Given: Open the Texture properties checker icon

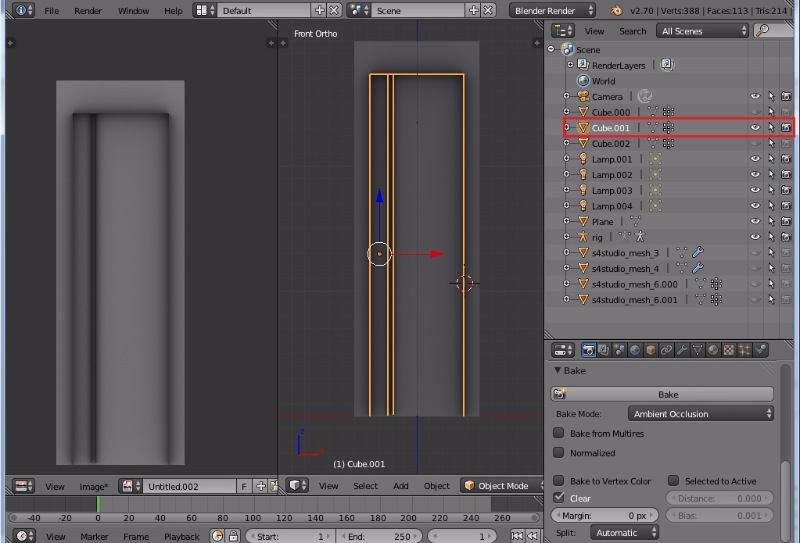Looking at the screenshot, I should click(x=729, y=350).
